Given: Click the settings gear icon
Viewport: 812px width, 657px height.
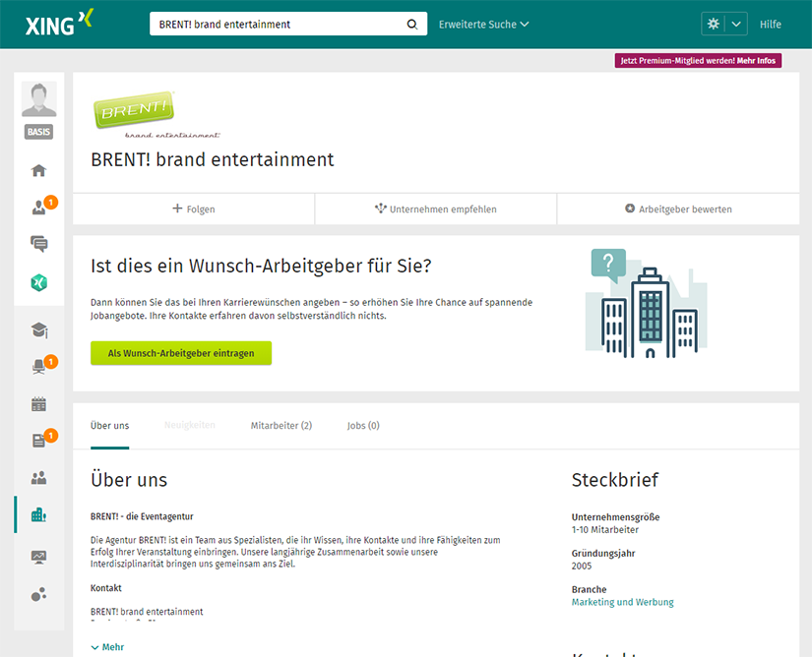Looking at the screenshot, I should point(714,25).
